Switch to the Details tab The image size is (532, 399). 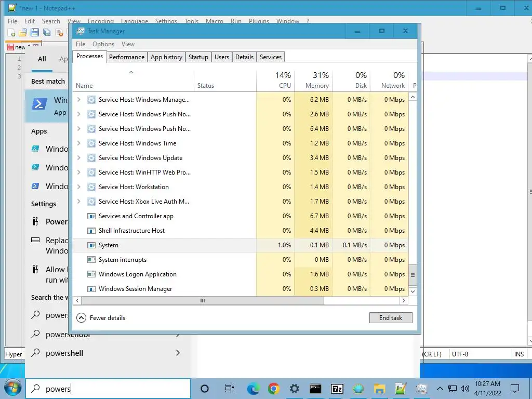tap(244, 57)
